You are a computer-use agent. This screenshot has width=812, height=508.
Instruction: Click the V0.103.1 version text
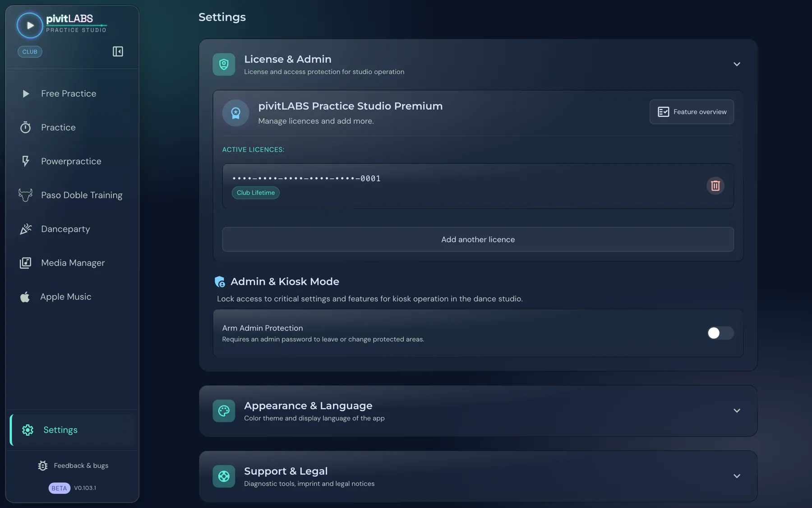[85, 488]
